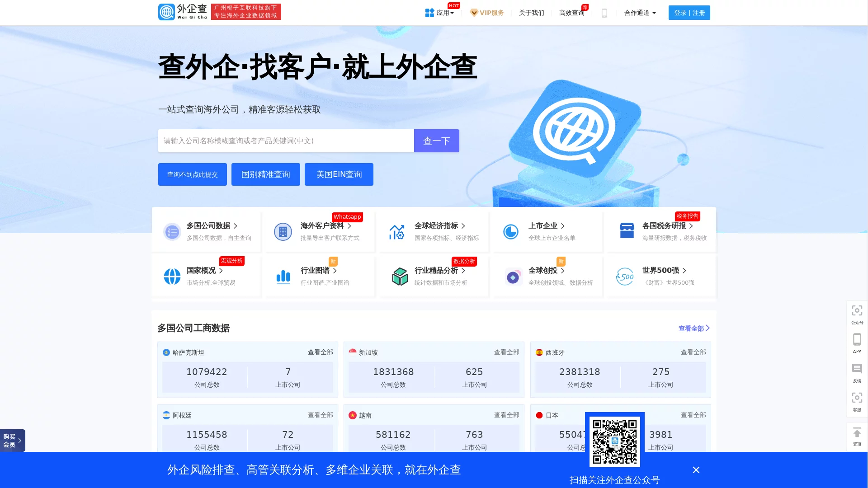Open the 合作通道 dropdown

click(639, 13)
